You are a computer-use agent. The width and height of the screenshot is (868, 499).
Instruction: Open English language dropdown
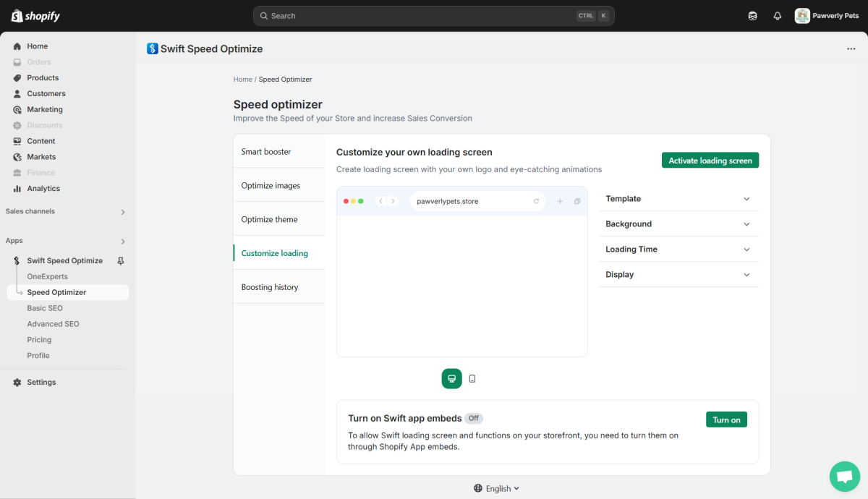coord(496,489)
